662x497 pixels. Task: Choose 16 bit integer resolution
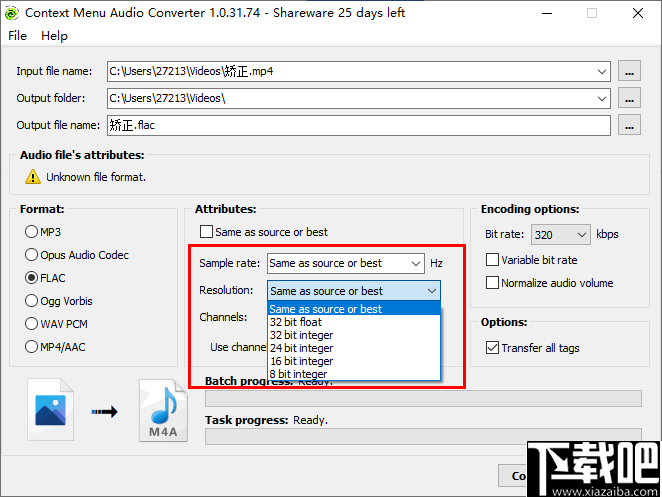tap(354, 361)
